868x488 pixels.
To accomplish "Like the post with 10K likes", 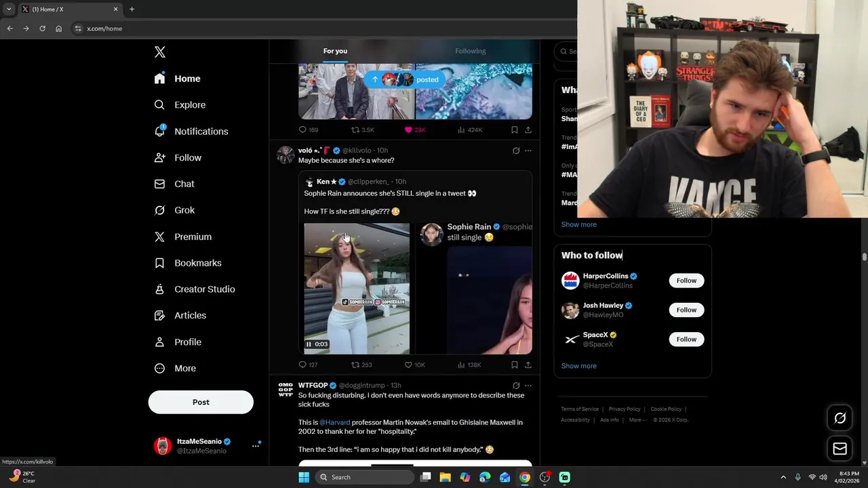I will click(415, 365).
